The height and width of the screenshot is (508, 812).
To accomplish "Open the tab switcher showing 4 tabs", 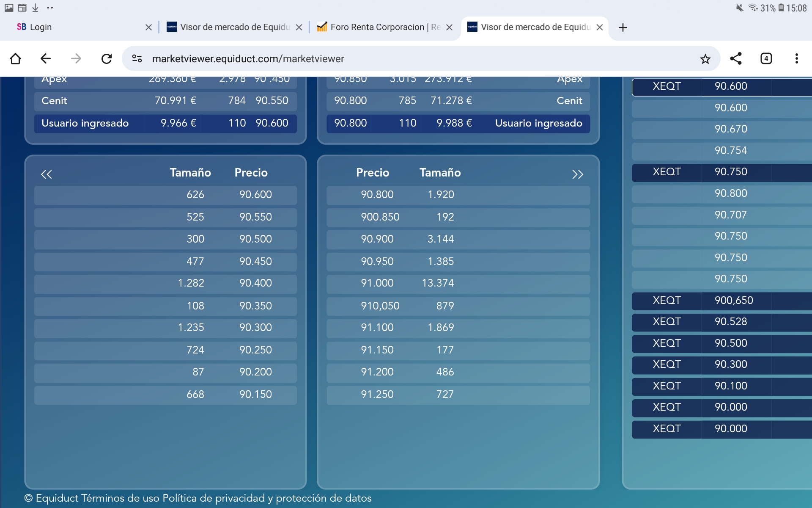I will coord(766,58).
